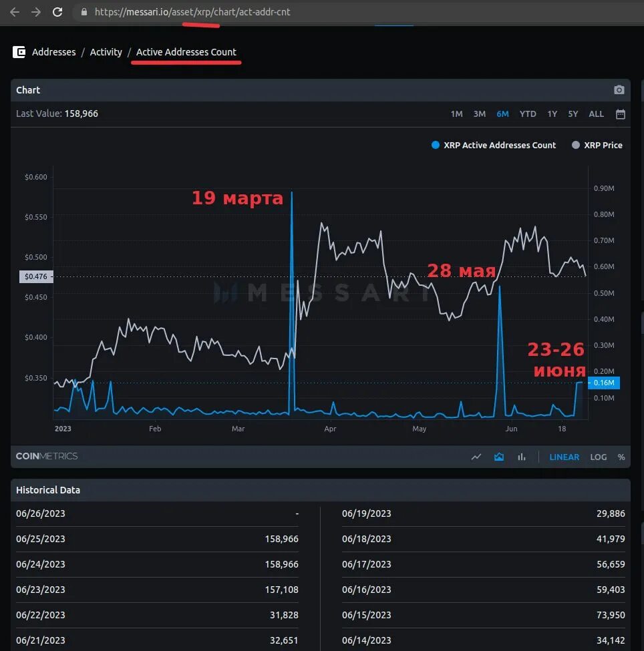The image size is (644, 651).
Task: Reload the page with the refresh icon
Action: [x=57, y=12]
